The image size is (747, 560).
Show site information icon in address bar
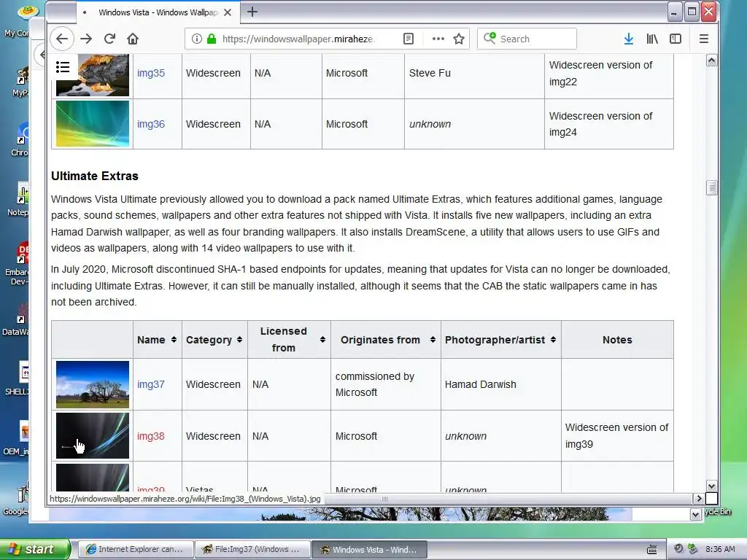[x=196, y=39]
